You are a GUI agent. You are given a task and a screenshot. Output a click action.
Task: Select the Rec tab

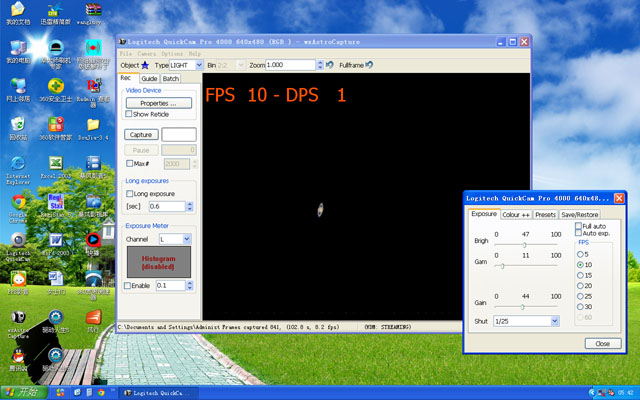[126, 78]
